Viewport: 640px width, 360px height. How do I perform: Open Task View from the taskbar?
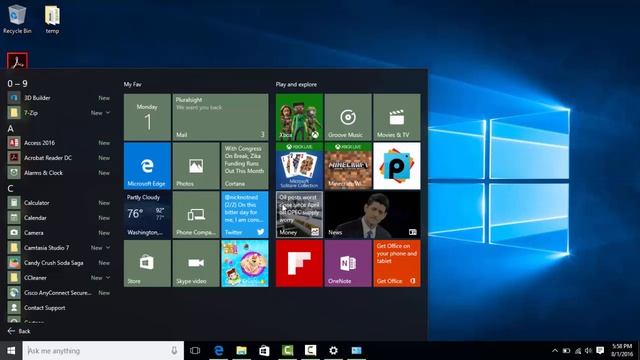[x=195, y=351]
